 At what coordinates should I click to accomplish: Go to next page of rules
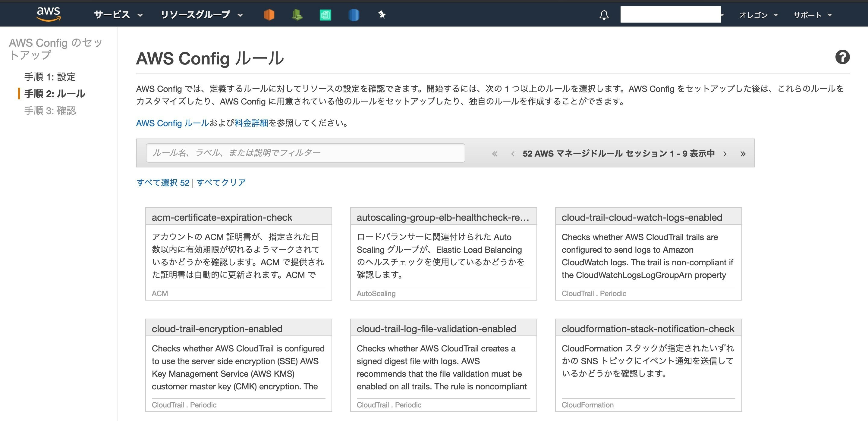click(725, 154)
